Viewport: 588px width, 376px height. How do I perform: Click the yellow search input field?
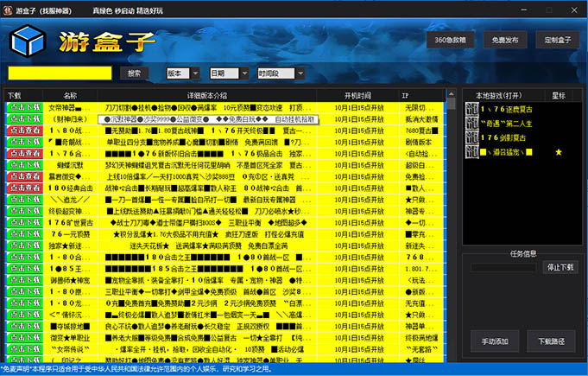60,73
